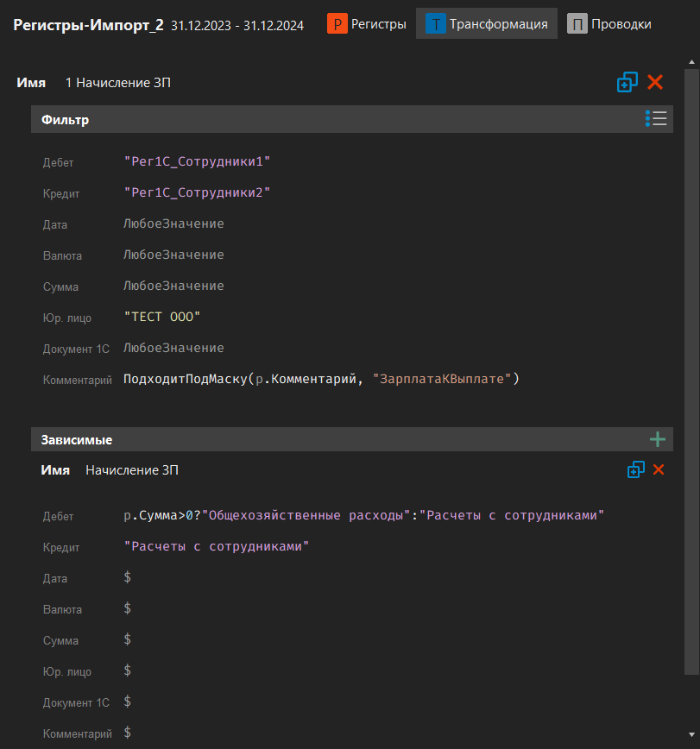Screen dimensions: 700x749
Task: Switch to the Регистры tab
Action: (376, 23)
